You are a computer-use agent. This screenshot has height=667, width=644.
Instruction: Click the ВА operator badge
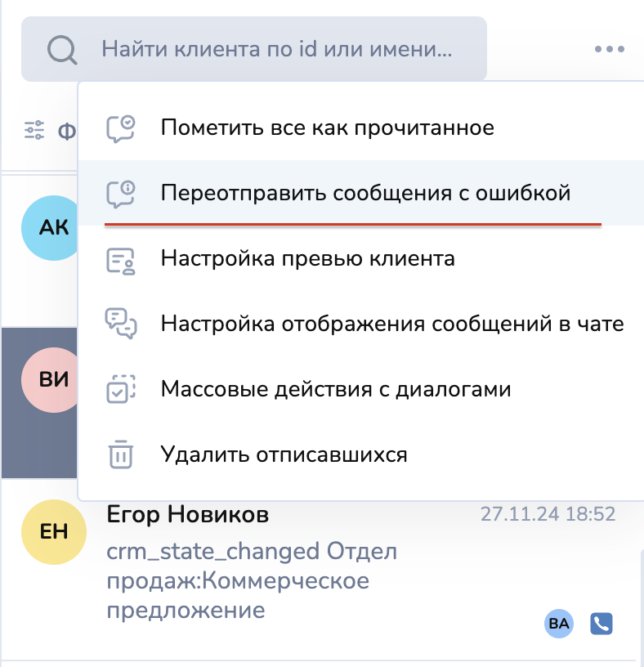(x=559, y=624)
